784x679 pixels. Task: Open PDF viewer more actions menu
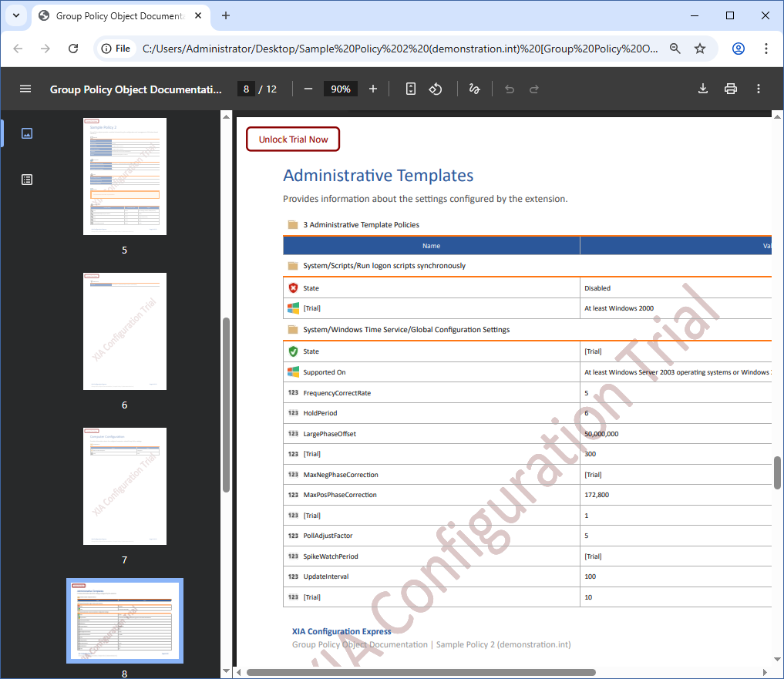(759, 89)
